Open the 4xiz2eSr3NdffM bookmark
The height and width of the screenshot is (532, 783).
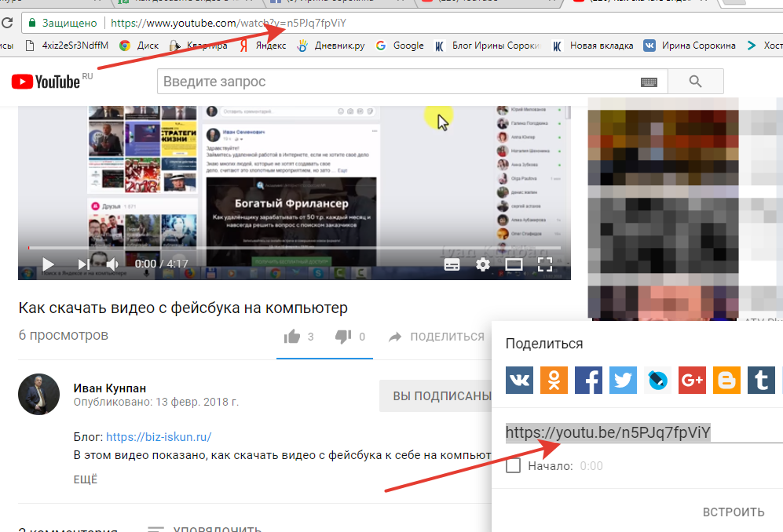[67, 46]
